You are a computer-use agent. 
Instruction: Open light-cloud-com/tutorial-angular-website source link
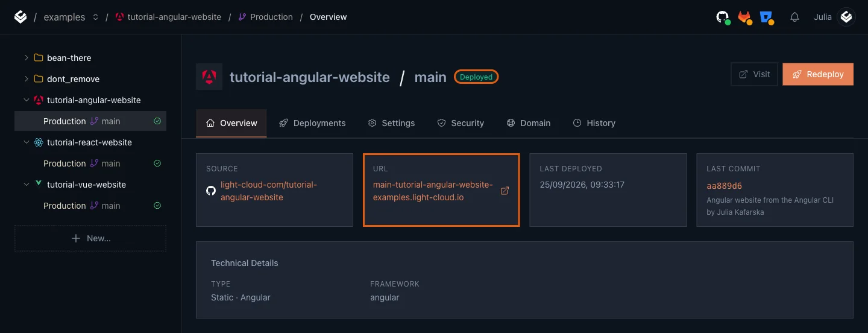[x=269, y=191]
